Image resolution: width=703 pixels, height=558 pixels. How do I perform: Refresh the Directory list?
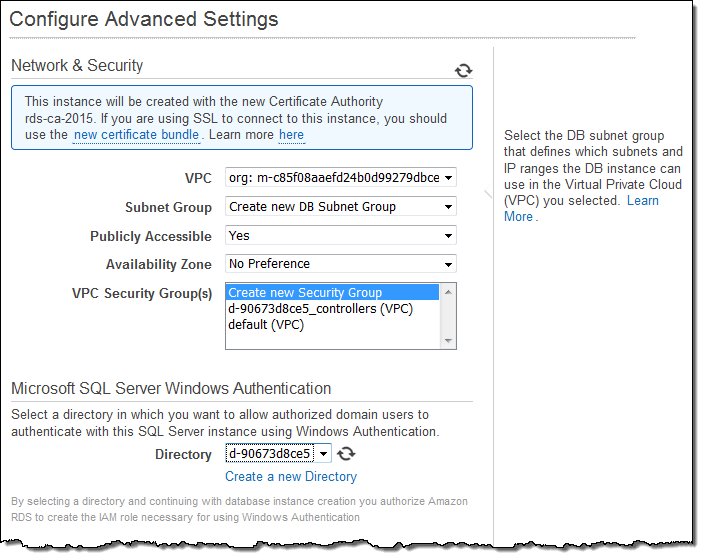pos(346,454)
